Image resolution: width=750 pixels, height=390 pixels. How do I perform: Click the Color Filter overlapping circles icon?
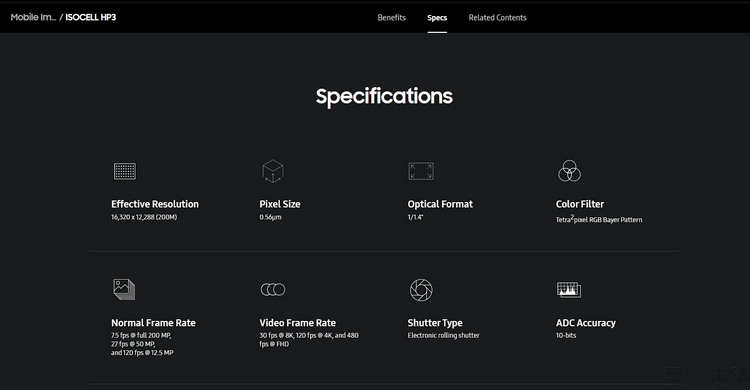click(x=569, y=171)
